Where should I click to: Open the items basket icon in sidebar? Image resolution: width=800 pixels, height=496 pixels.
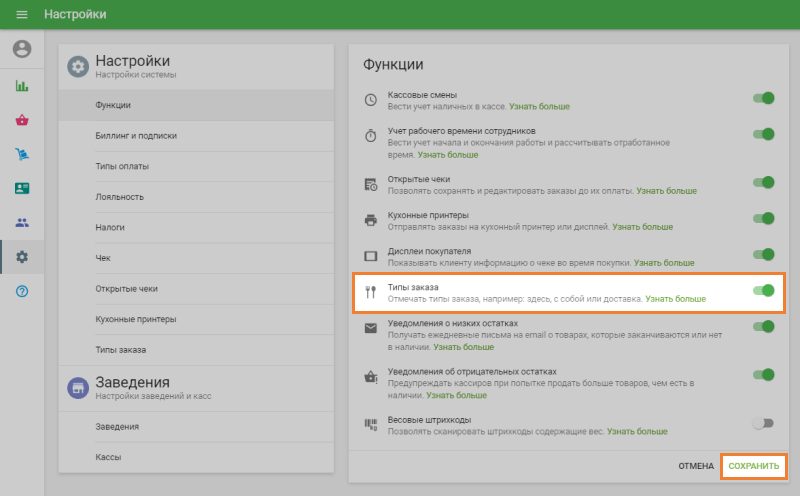pyautogui.click(x=22, y=120)
